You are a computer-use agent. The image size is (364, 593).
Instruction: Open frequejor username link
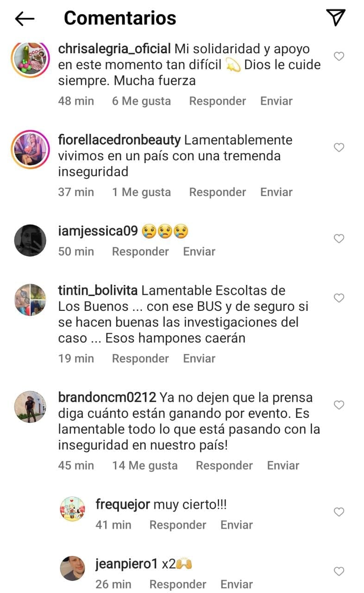pos(122,505)
